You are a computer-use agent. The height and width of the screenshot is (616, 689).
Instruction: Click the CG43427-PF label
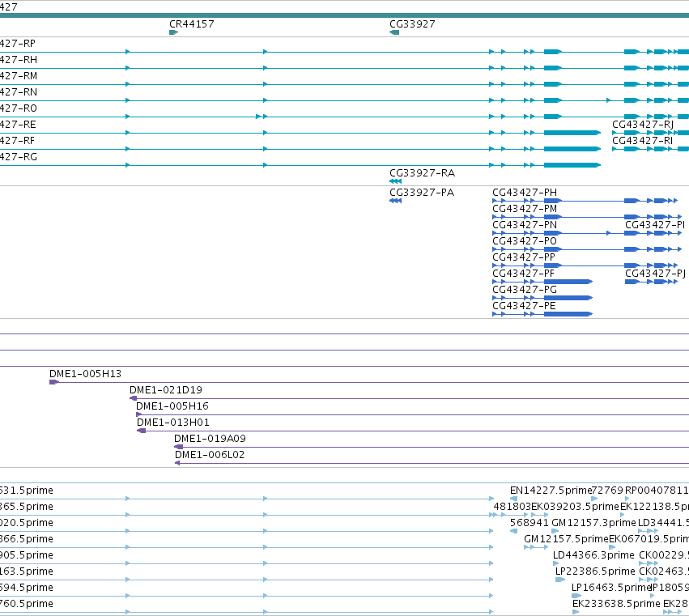[x=523, y=274]
